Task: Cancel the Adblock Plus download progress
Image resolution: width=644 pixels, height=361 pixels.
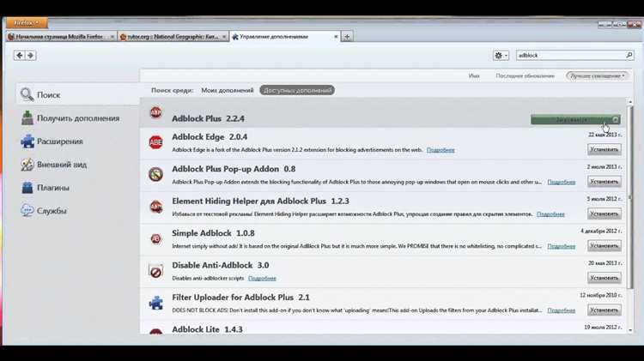Action: point(616,120)
